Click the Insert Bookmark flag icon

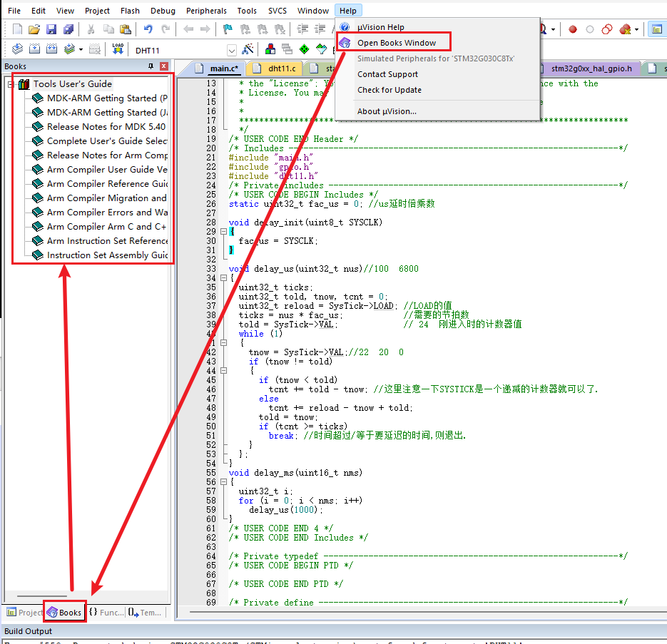[x=228, y=29]
